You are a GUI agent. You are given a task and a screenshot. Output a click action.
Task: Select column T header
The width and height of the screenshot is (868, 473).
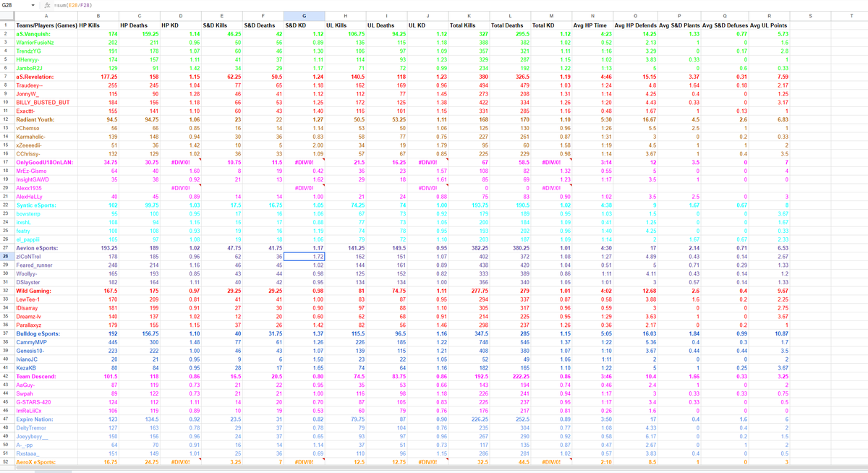pos(850,14)
